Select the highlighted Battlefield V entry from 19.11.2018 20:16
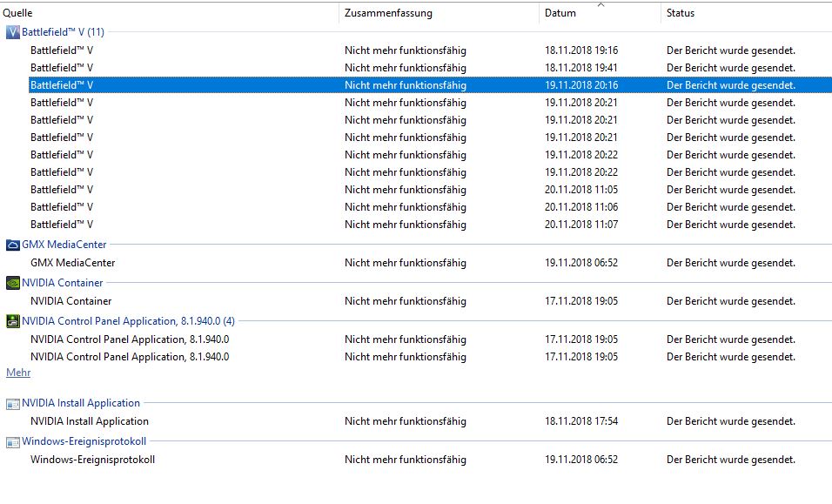 [430, 85]
